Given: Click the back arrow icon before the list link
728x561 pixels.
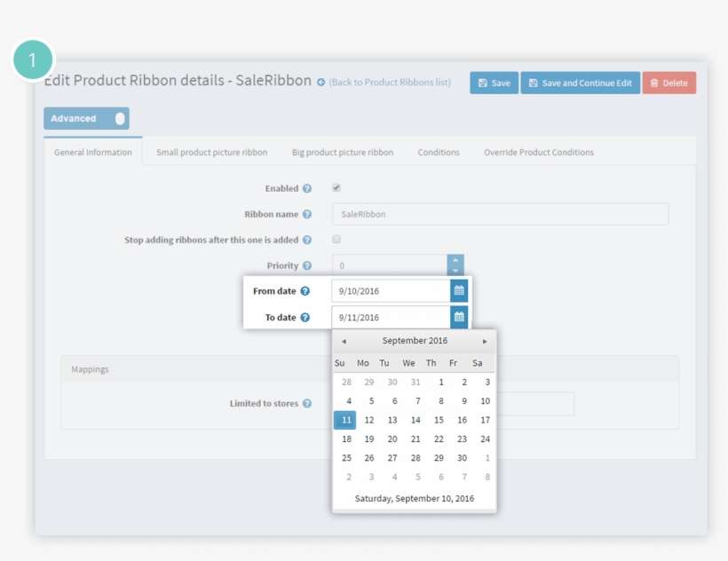Looking at the screenshot, I should click(x=319, y=82).
